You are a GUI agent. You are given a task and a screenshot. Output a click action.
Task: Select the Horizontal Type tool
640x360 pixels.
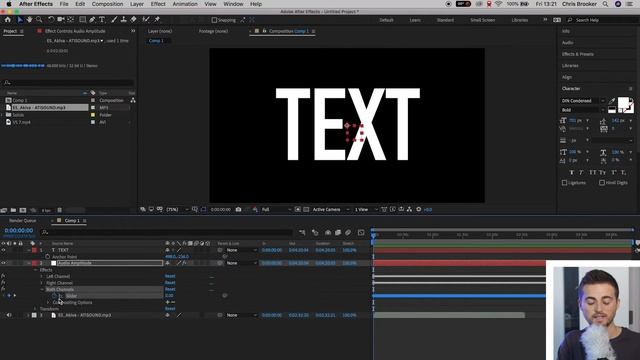tap(102, 20)
